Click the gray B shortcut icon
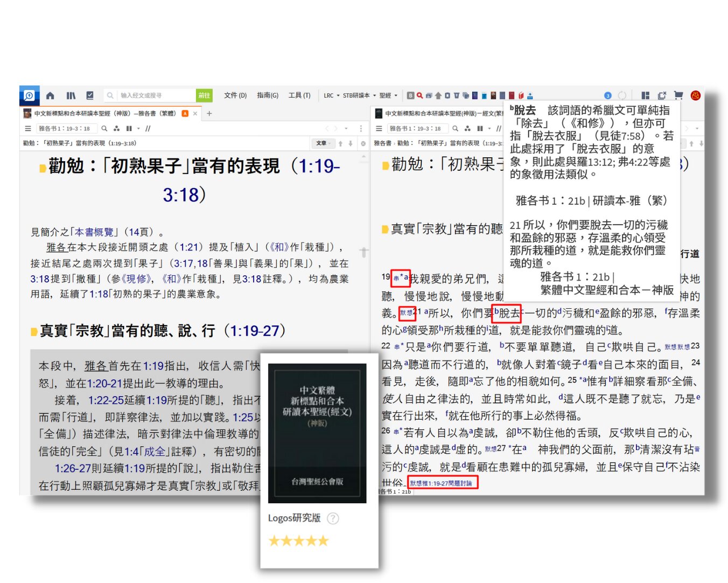 pyautogui.click(x=411, y=95)
